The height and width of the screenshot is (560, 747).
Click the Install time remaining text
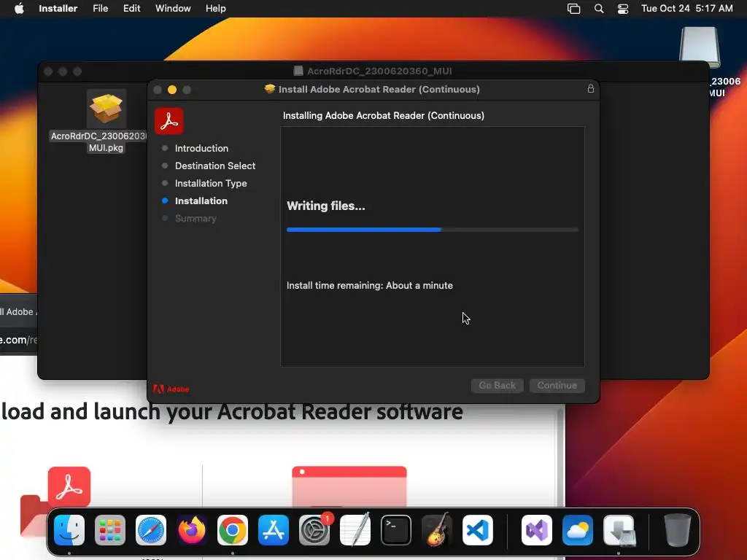(x=370, y=285)
